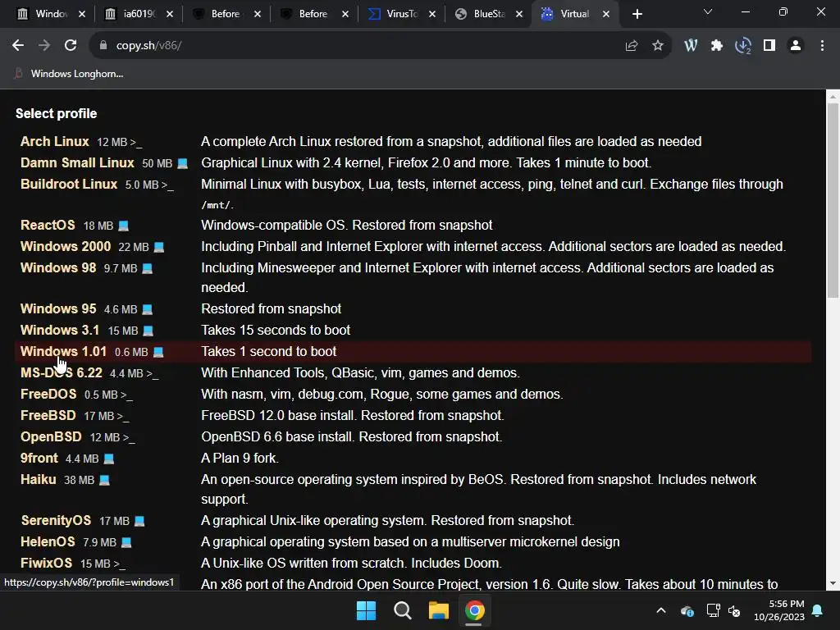
Task: Launch the Buildroot Linux profile
Action: coord(69,185)
